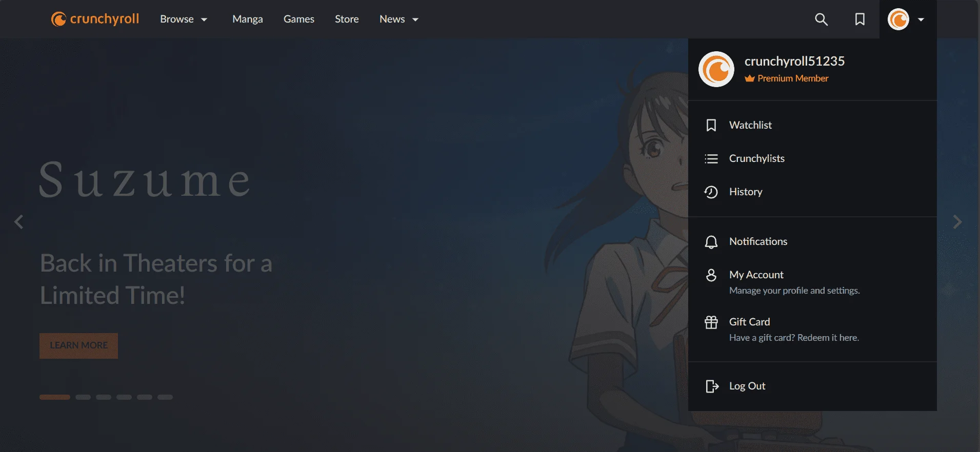This screenshot has width=980, height=452.
Task: Click the Crunchylists list icon
Action: (711, 158)
